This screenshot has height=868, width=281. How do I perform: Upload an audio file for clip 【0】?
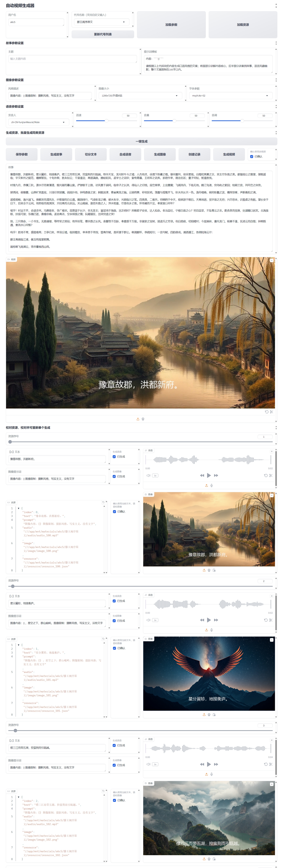pos(206,486)
